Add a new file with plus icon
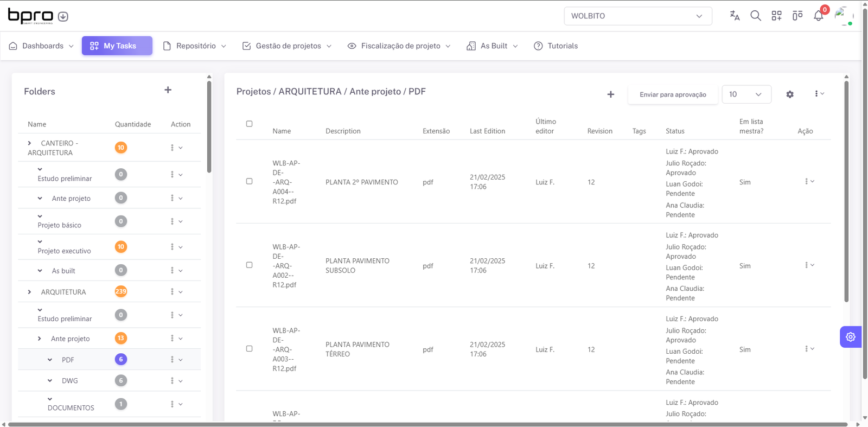This screenshot has height=427, width=868. [x=611, y=94]
